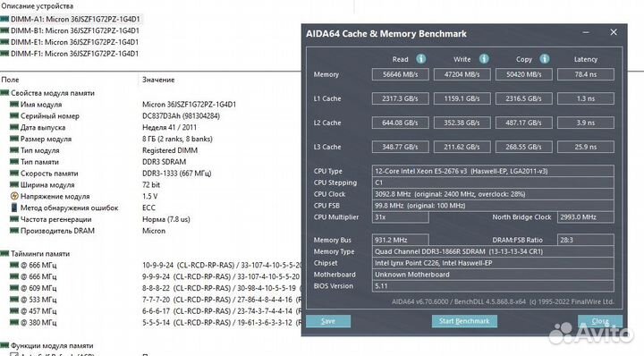Click the Motherboard field Unknown Motherboard
The width and height of the screenshot is (644, 356).
[x=493, y=275]
